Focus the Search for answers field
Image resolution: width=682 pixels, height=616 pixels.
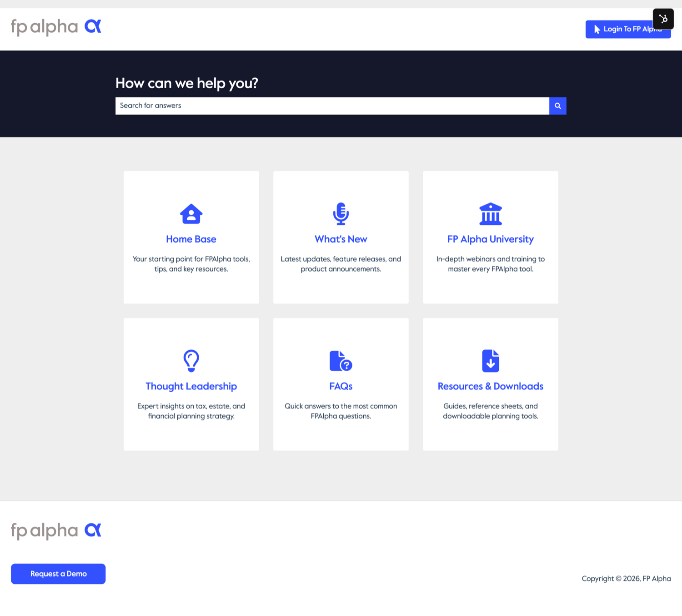(332, 106)
